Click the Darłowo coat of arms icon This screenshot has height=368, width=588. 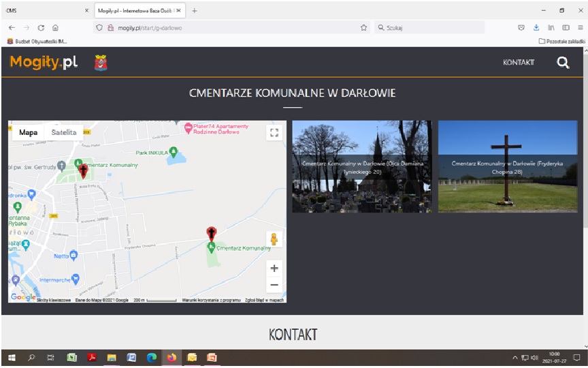pyautogui.click(x=100, y=63)
